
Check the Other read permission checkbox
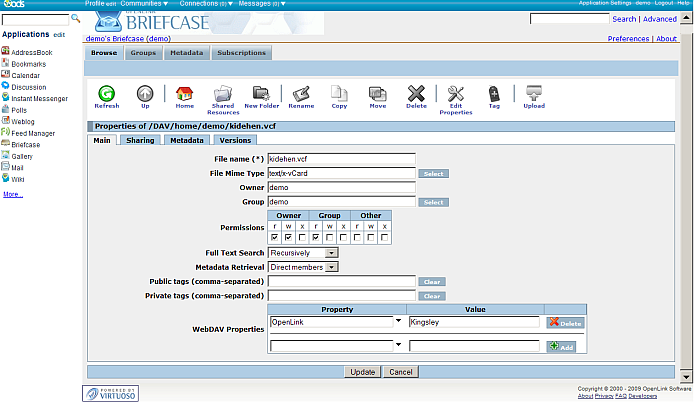click(x=358, y=238)
